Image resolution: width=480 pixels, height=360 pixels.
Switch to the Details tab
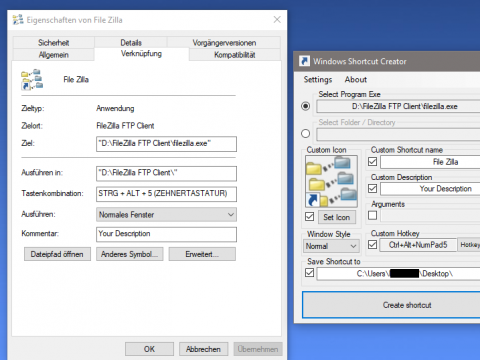[x=131, y=43]
